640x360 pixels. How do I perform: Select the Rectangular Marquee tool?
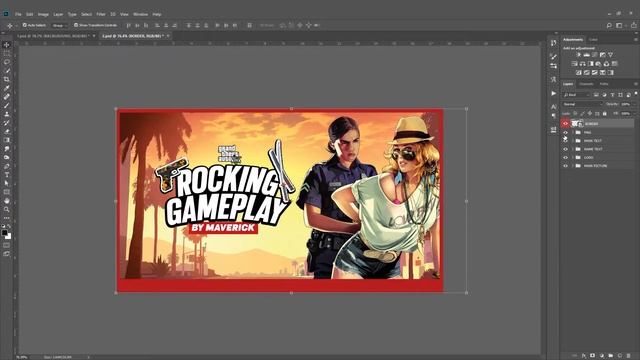(7, 53)
